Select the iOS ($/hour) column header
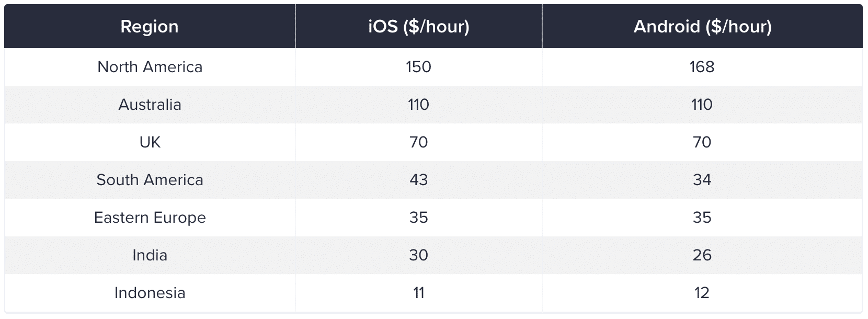The image size is (868, 319). tap(418, 27)
